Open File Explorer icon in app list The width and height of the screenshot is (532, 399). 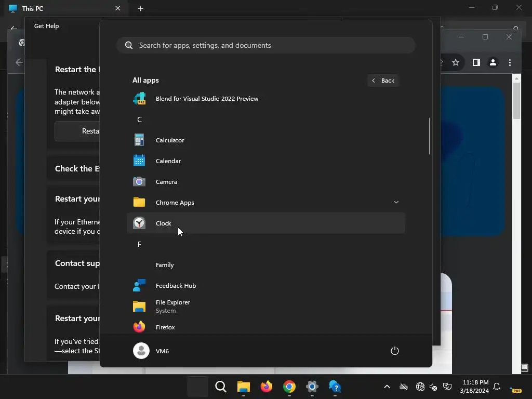[139, 307]
